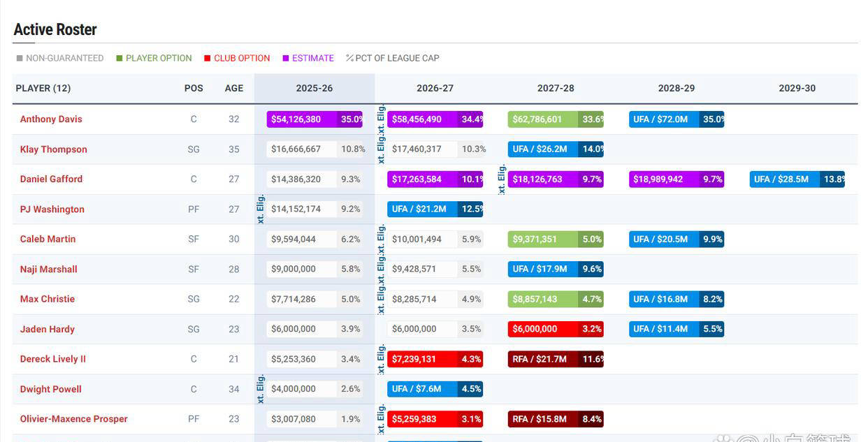Click Gafford $18,989,942 estimate cell
Image resolution: width=868 pixels, height=442 pixels.
click(677, 179)
